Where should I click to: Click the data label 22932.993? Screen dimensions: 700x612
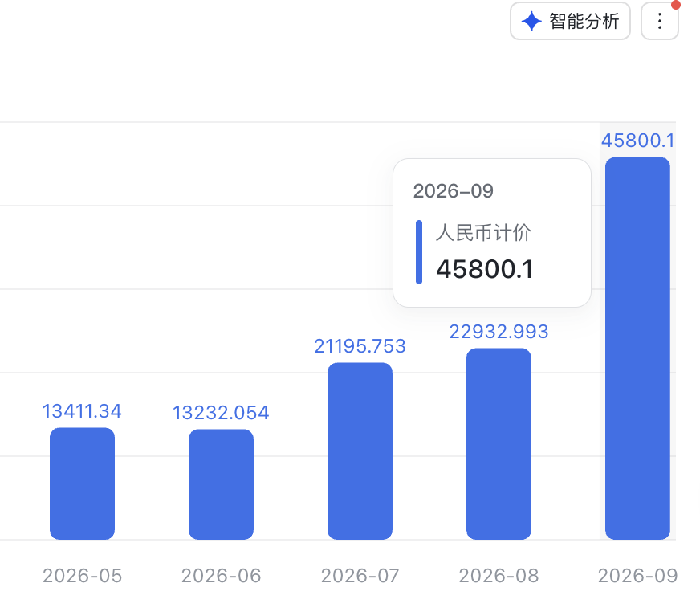[x=499, y=332]
